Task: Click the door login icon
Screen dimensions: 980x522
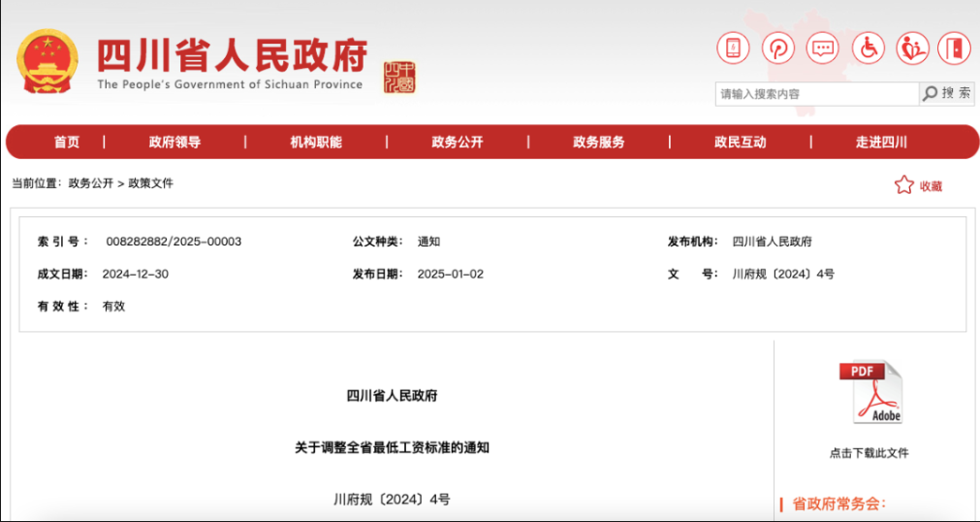Action: [955, 48]
